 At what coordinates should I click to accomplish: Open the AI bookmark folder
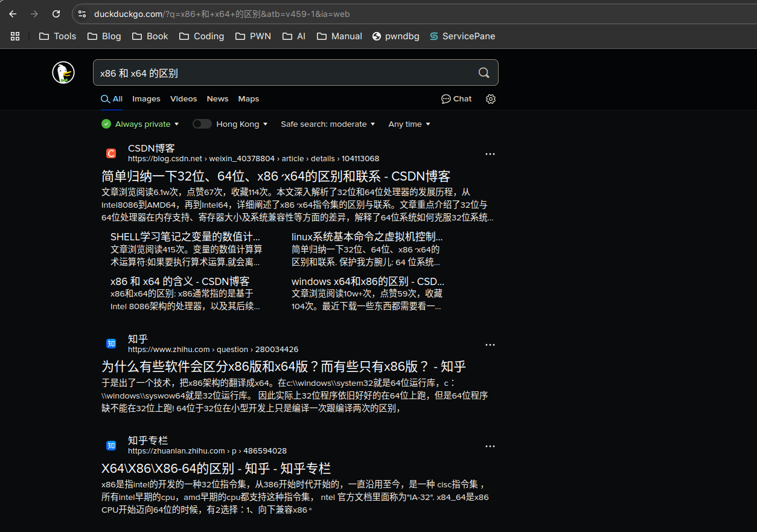294,36
